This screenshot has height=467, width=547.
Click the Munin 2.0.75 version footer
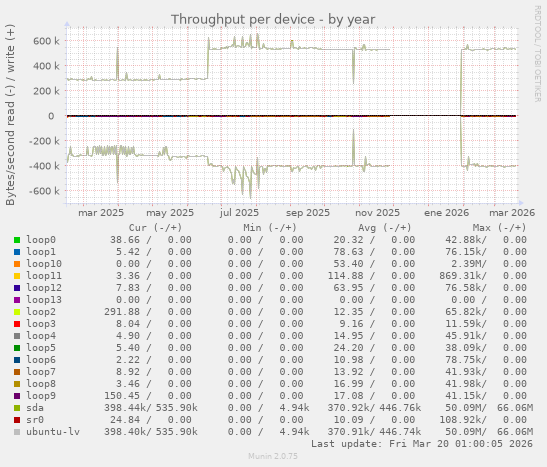273,456
